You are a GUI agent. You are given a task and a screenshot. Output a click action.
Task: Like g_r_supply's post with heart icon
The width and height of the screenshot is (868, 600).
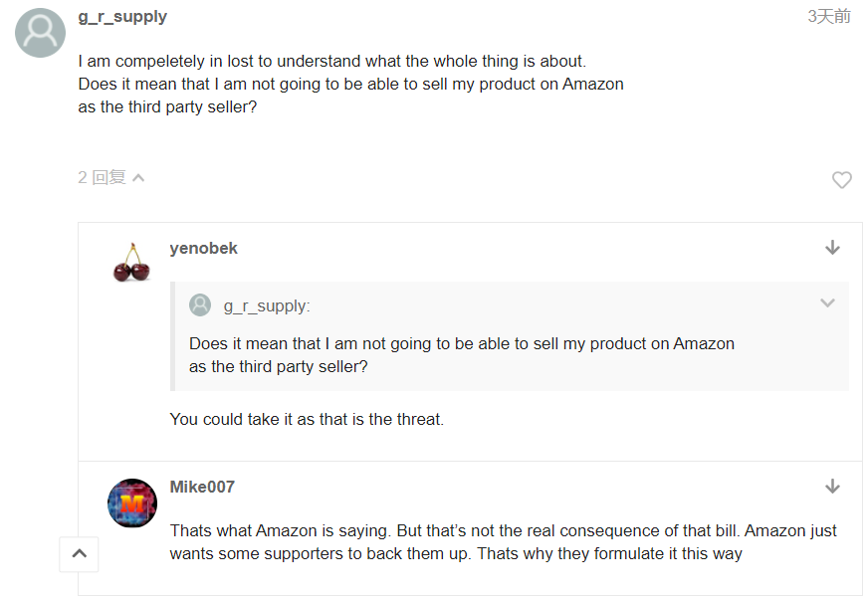[842, 180]
